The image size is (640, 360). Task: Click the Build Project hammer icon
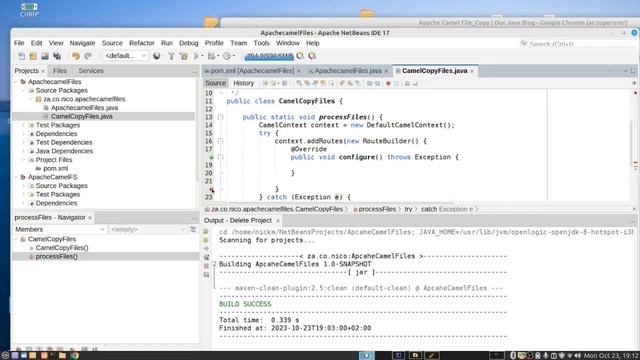point(171,56)
